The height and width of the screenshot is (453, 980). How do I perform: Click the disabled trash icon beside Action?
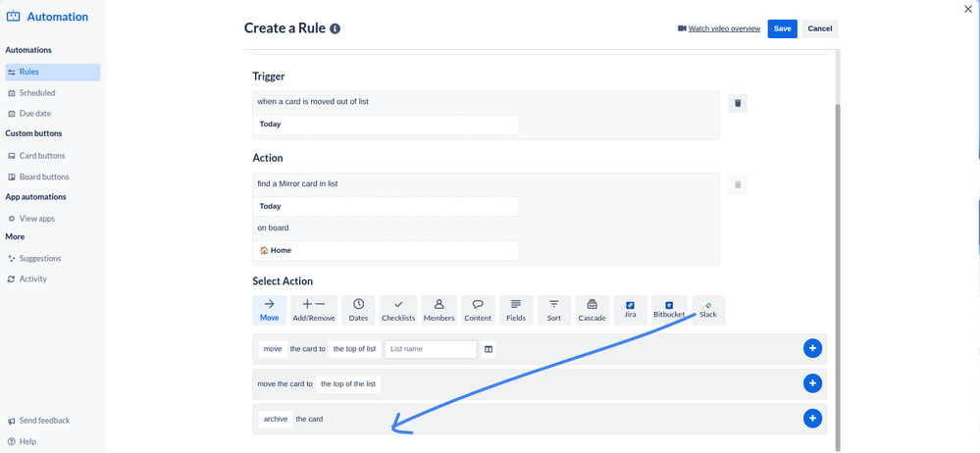tap(738, 185)
